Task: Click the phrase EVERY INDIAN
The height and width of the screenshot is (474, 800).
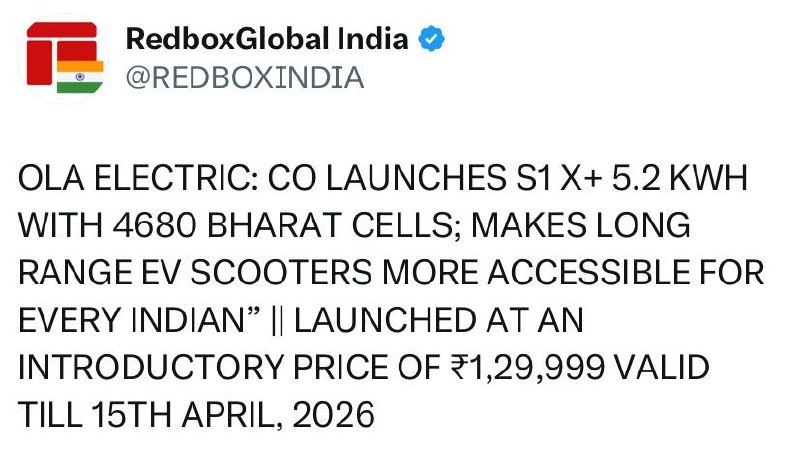Action: (148, 321)
